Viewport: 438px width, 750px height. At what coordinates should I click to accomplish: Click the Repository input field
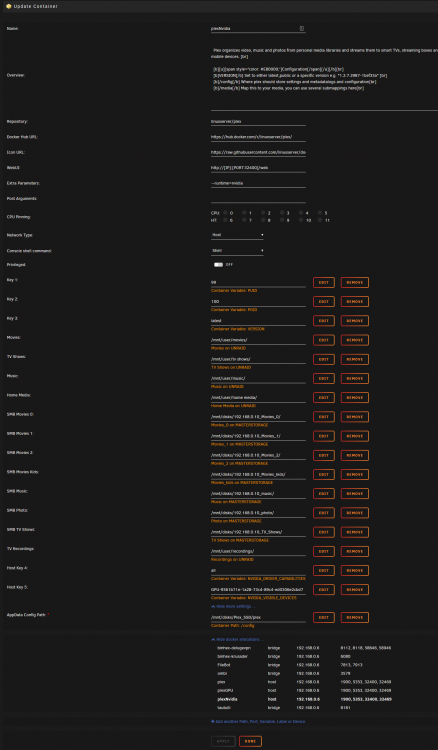pos(258,121)
